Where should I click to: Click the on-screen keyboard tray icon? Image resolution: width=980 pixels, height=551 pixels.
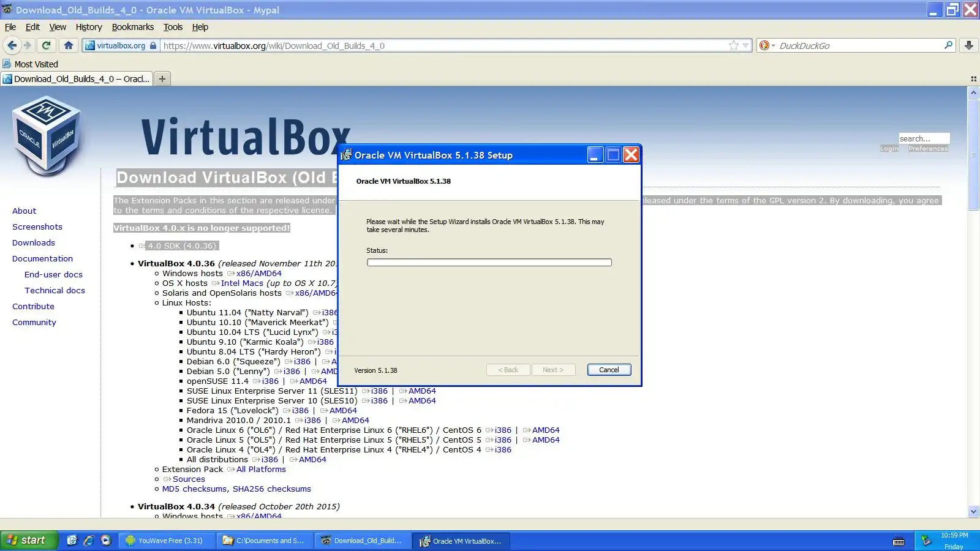[x=899, y=541]
